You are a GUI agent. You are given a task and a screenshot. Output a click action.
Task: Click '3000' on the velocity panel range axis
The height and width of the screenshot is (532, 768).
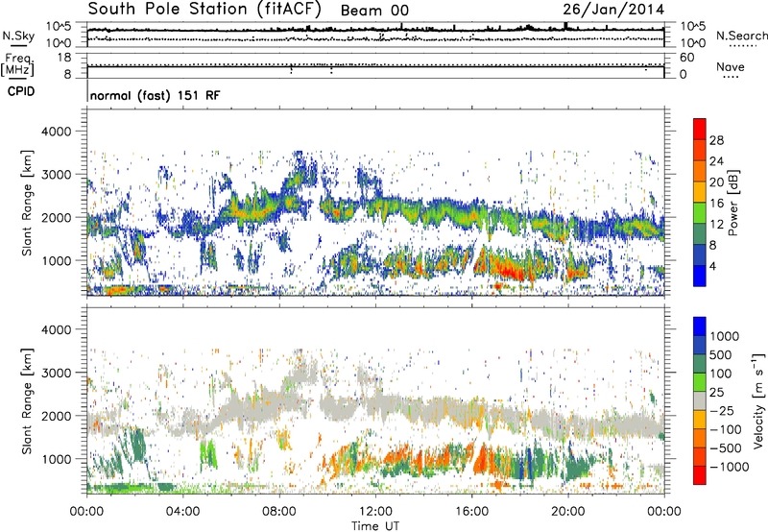[x=57, y=373]
